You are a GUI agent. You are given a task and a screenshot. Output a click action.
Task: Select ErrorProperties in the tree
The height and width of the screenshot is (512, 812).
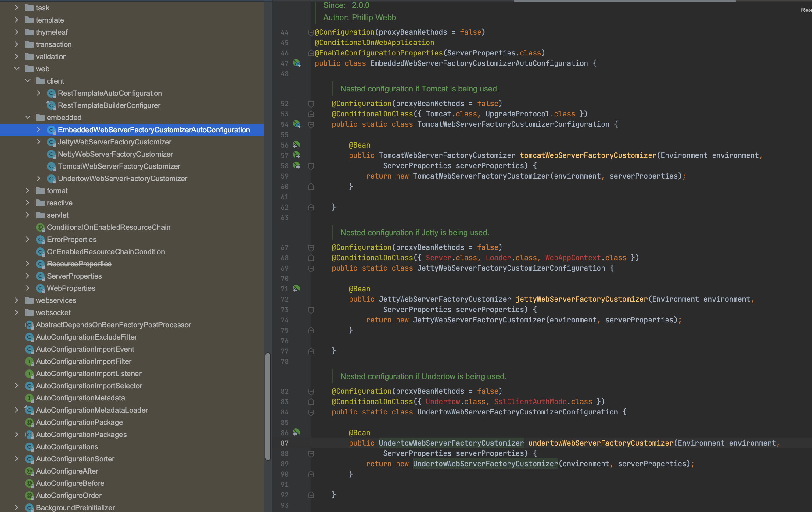tap(72, 240)
